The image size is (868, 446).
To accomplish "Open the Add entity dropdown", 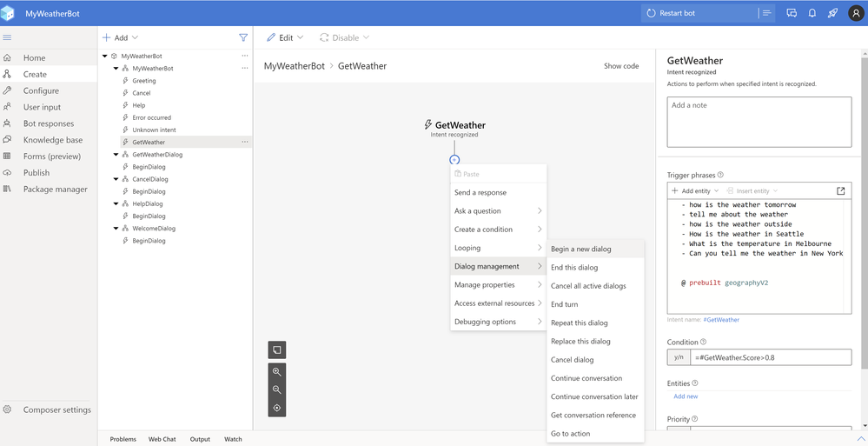I will click(695, 190).
